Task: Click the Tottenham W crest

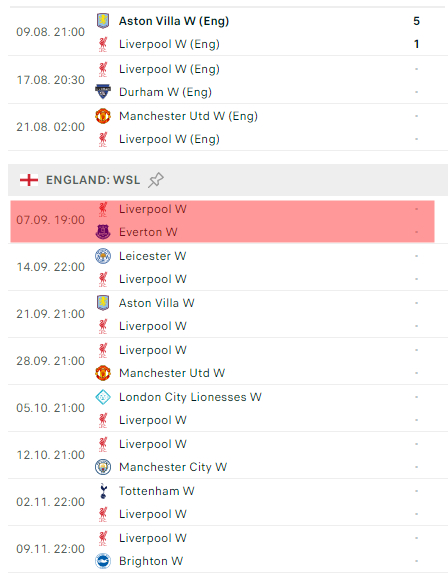Action: pos(103,491)
